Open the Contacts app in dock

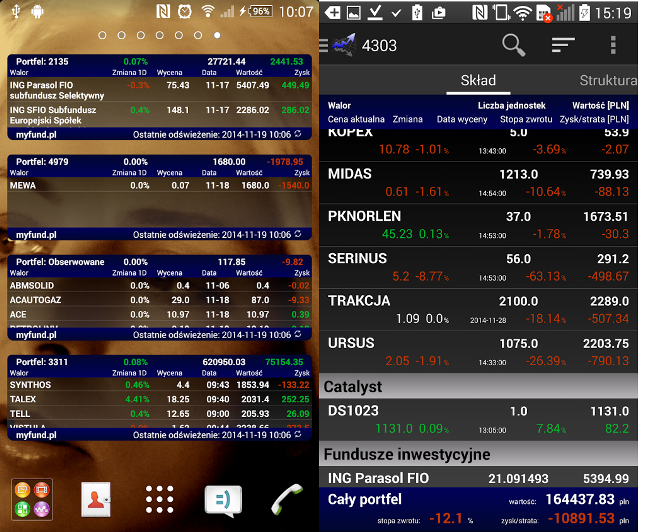96,499
